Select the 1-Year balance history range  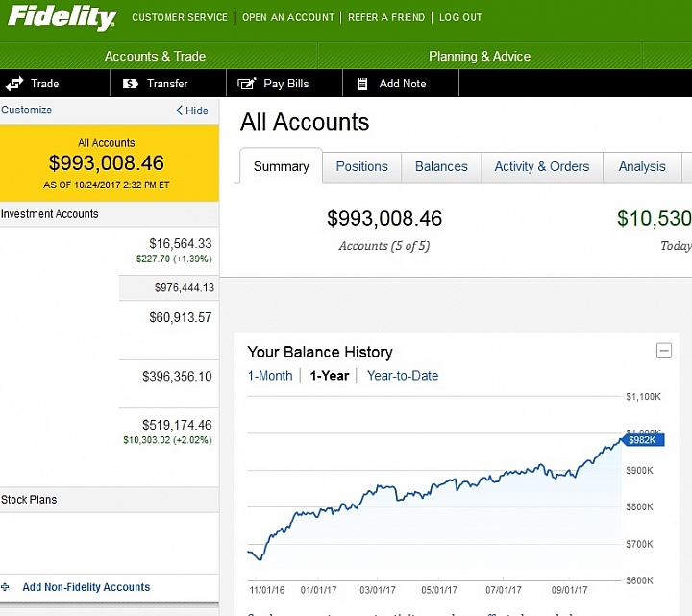pyautogui.click(x=329, y=376)
